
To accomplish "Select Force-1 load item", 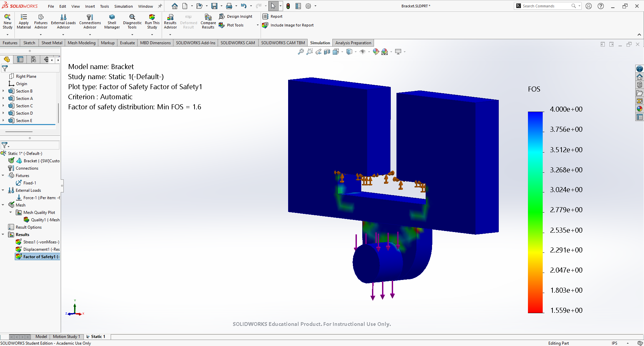I will tap(38, 197).
